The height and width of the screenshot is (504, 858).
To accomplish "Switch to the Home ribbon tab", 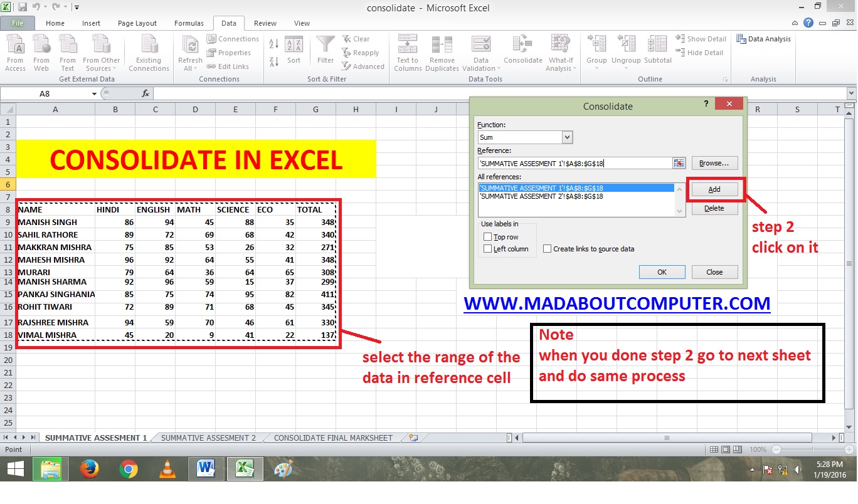I will [x=55, y=23].
